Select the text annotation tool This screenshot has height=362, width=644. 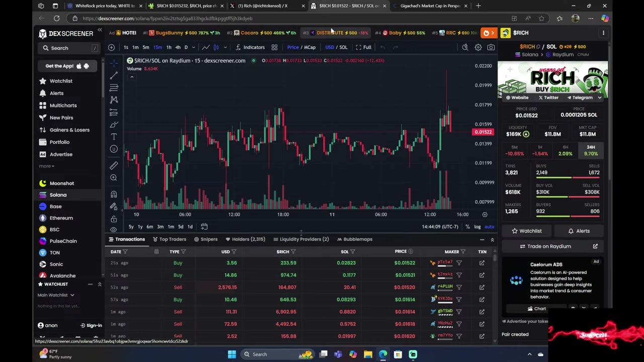(114, 137)
